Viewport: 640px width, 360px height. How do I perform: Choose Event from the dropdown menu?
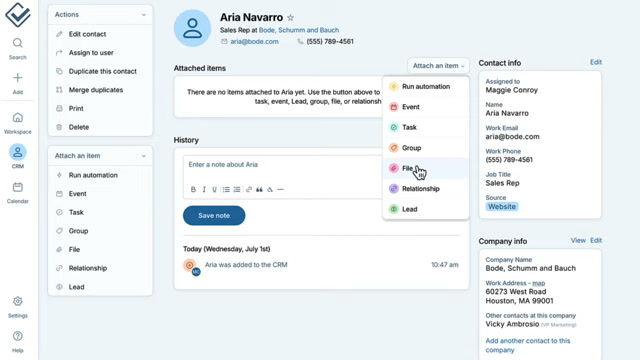pyautogui.click(x=426, y=107)
